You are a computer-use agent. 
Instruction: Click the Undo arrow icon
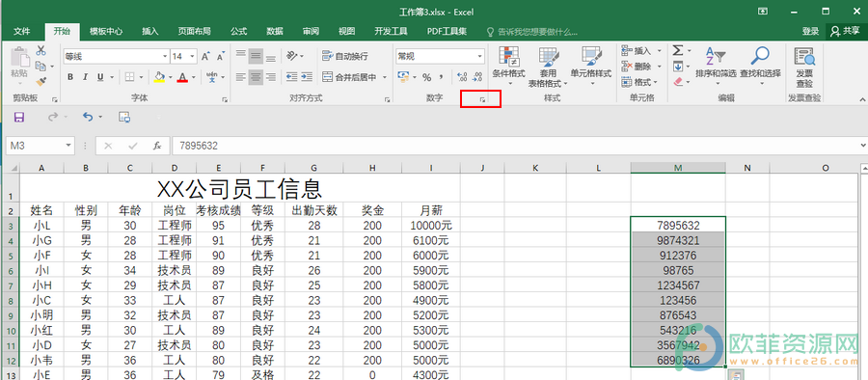click(88, 117)
